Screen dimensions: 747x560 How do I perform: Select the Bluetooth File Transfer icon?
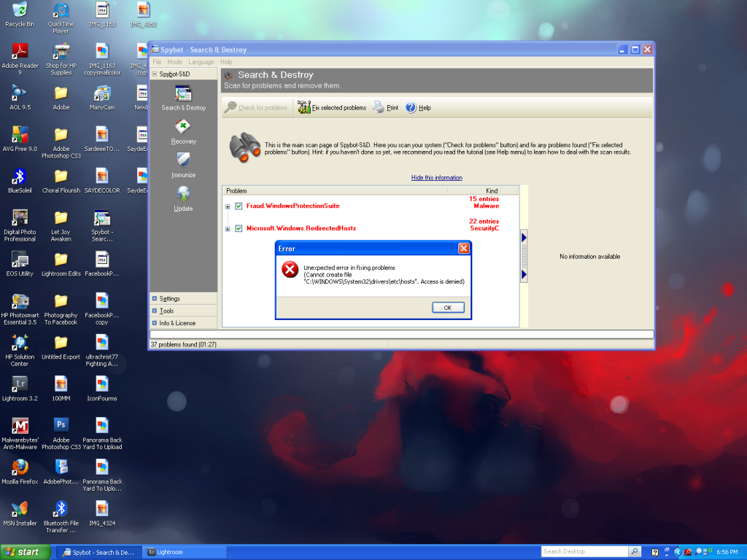click(61, 517)
